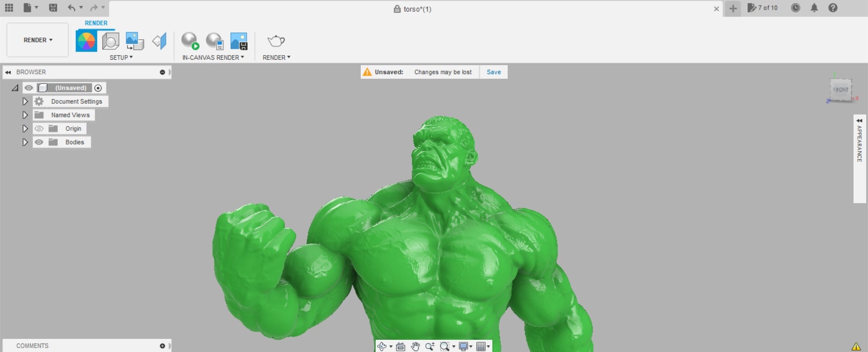Screen dimensions: 868x352
Task: Open the RENDER panel dropdown under teapot
Action: 276,57
